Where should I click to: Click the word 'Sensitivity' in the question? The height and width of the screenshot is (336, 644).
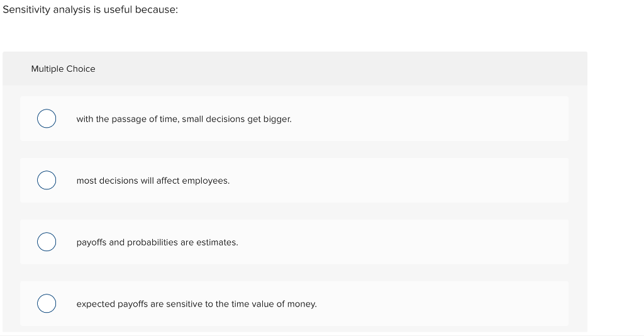[x=26, y=11]
